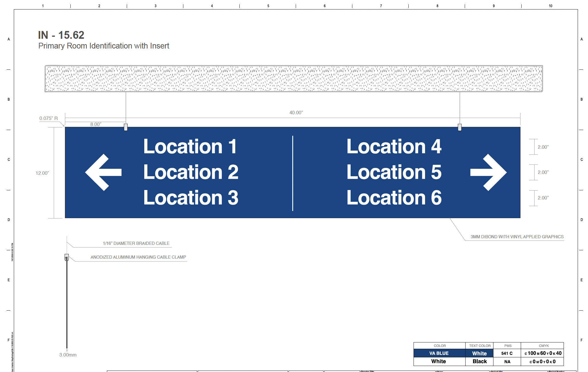Click the 'Location 6' text
588x372 pixels.
(x=394, y=198)
